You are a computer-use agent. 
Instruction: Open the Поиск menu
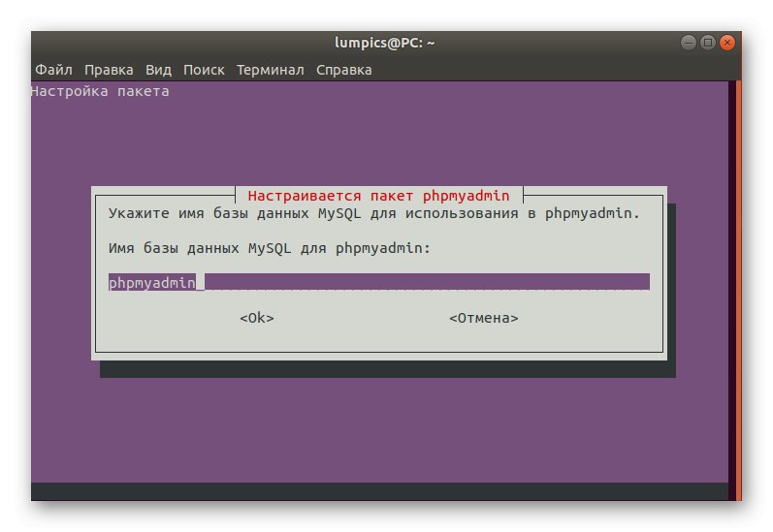[x=204, y=70]
